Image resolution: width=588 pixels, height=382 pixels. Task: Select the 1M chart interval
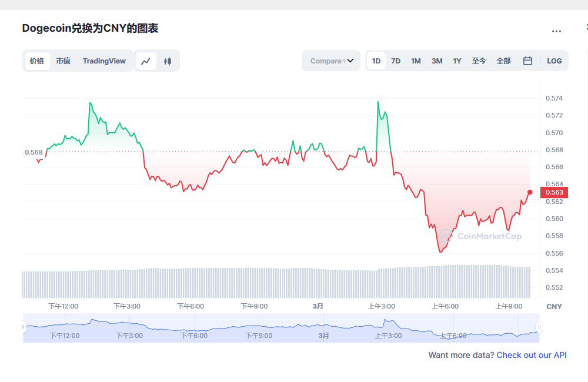[x=416, y=61]
